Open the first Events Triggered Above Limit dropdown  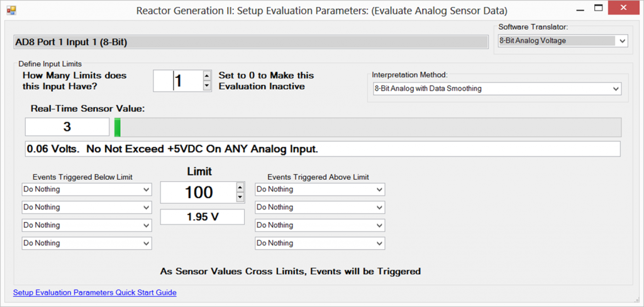tap(320, 189)
